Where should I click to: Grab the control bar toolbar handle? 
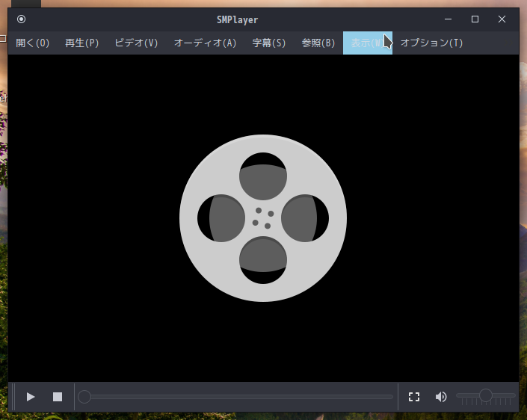click(13, 397)
